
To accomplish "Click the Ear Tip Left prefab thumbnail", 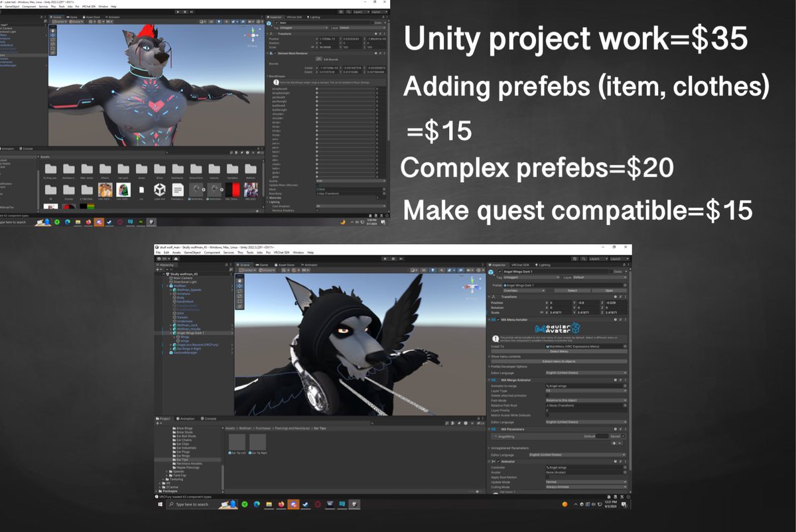I will click(x=237, y=442).
